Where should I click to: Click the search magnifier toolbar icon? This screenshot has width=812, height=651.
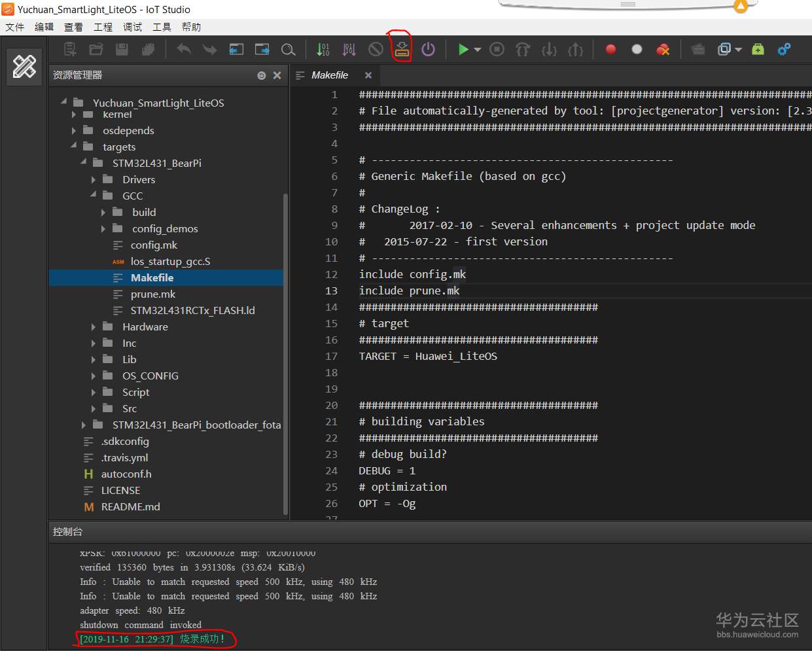[x=288, y=49]
